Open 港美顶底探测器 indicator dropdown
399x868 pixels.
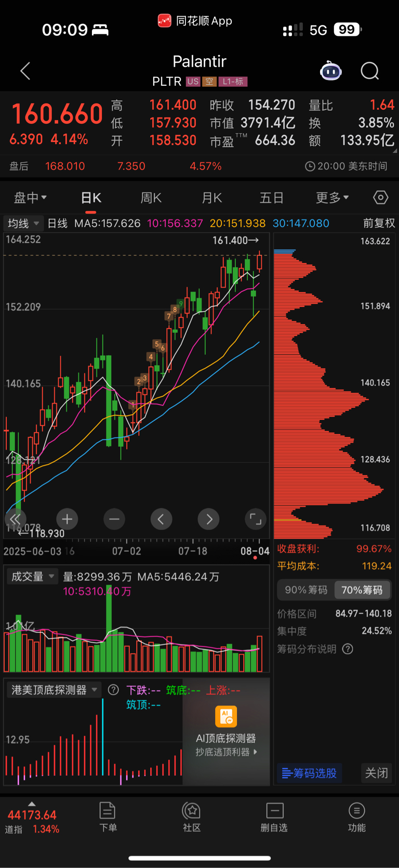tap(54, 690)
